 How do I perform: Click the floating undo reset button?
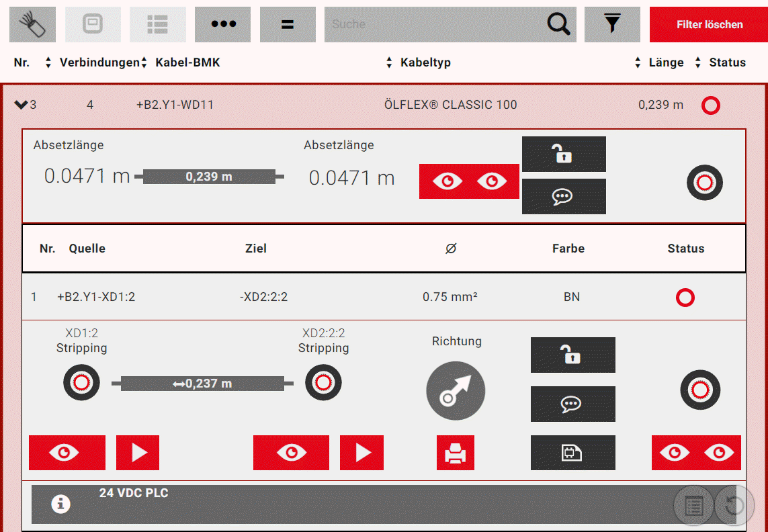point(734,506)
